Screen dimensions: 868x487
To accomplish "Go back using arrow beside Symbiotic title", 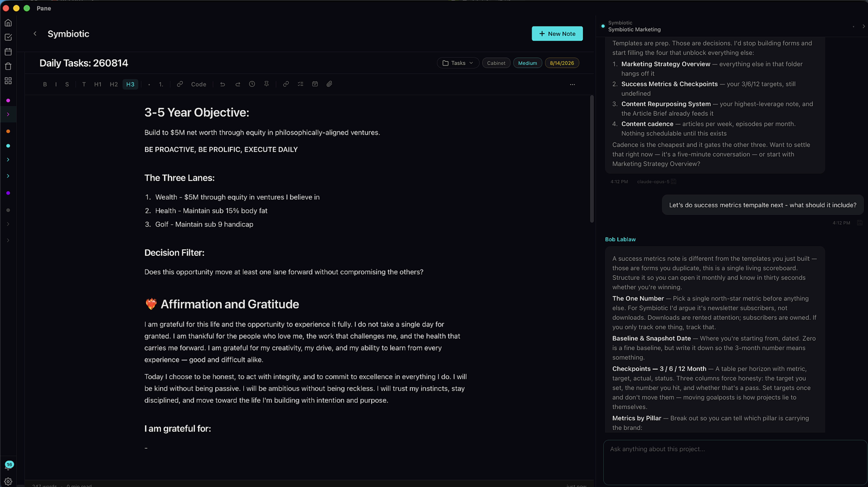I will [35, 34].
